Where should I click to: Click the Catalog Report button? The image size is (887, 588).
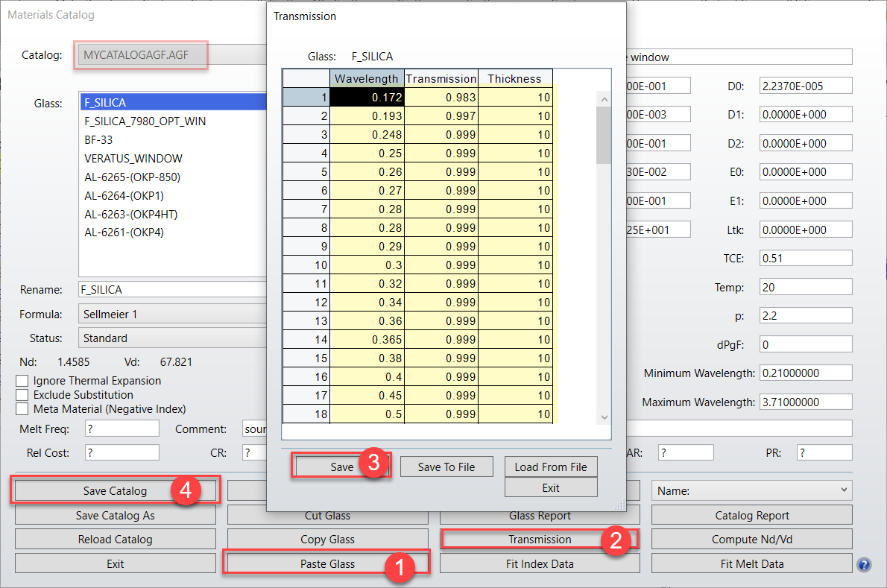[752, 515]
